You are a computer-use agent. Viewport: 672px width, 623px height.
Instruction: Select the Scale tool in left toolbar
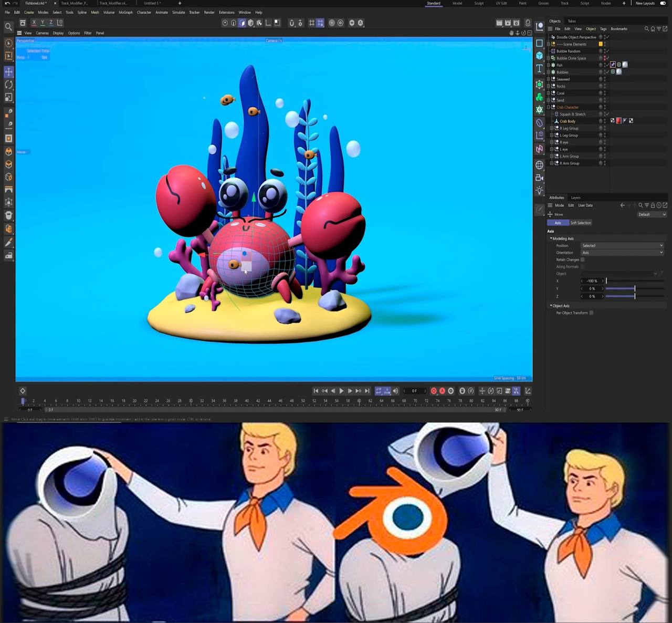point(9,97)
